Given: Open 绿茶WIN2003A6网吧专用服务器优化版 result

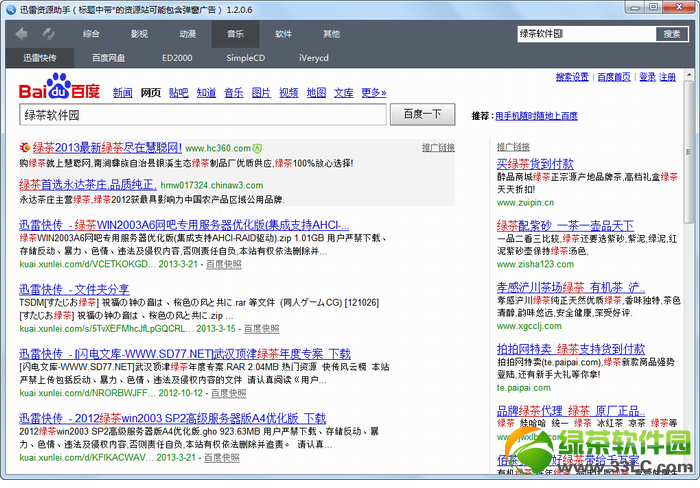Looking at the screenshot, I should (184, 225).
